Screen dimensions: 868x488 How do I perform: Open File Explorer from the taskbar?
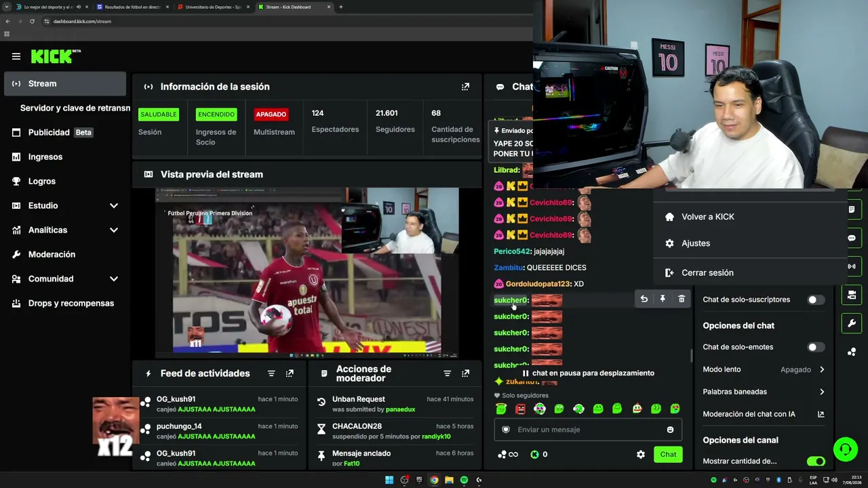449,480
